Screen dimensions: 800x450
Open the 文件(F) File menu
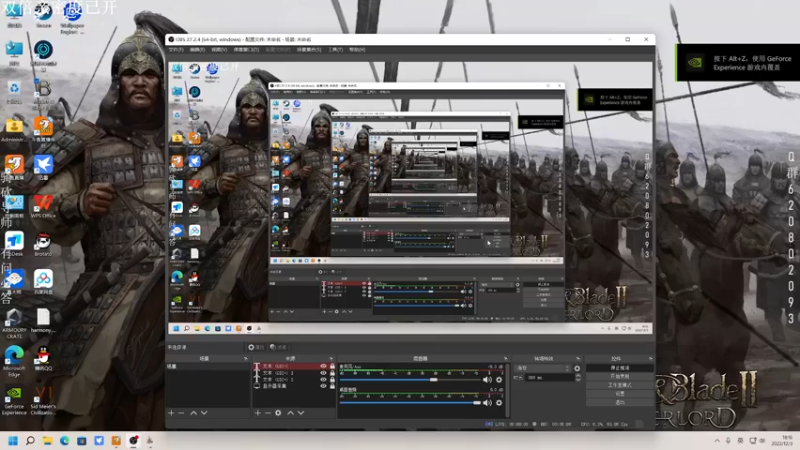click(176, 50)
